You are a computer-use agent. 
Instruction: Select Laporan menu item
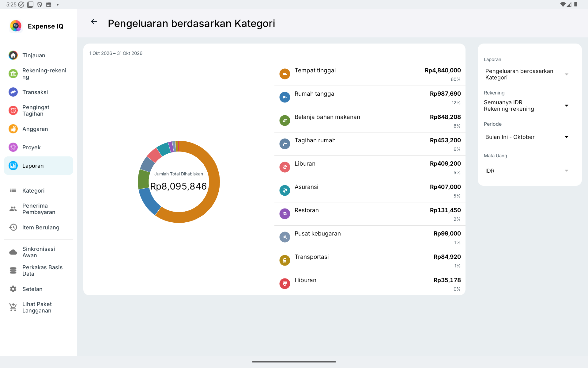tap(39, 166)
